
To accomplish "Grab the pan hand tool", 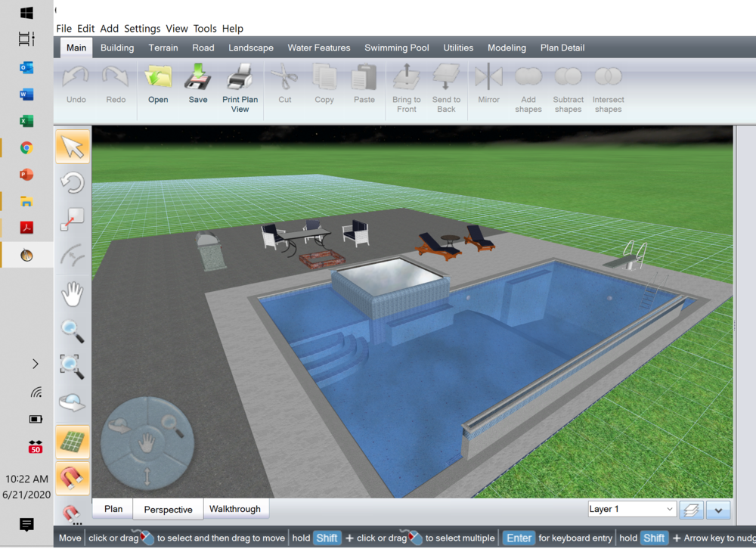I will point(72,294).
